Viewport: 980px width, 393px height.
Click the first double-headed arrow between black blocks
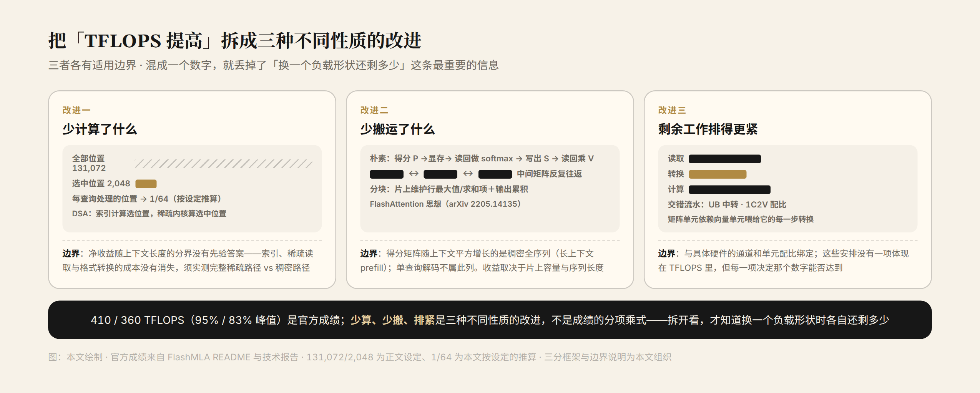click(414, 174)
